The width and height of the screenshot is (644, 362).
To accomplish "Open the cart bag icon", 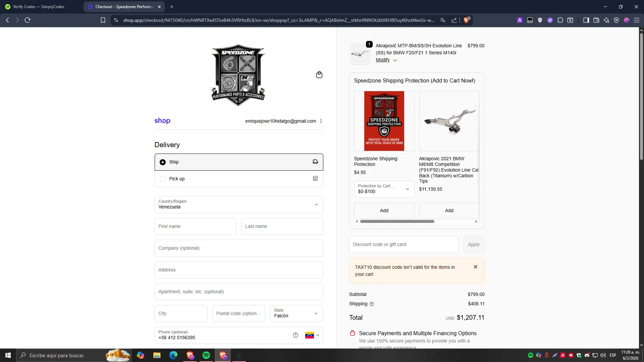I will click(319, 75).
